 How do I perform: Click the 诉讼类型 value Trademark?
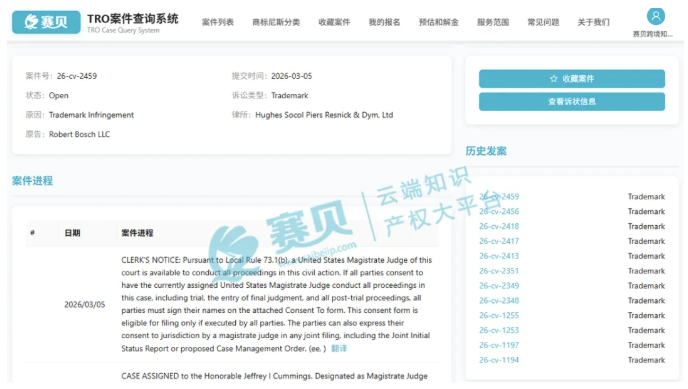click(290, 96)
